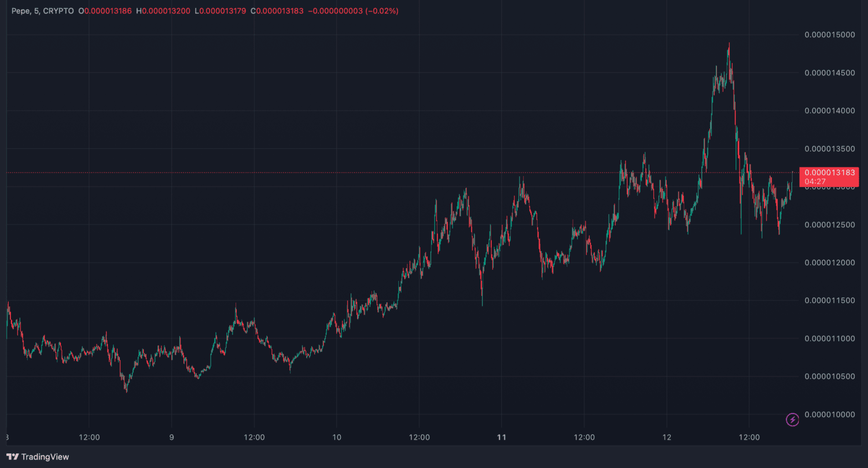Click date label 9 on the time axis
The image size is (868, 468).
[x=172, y=437]
